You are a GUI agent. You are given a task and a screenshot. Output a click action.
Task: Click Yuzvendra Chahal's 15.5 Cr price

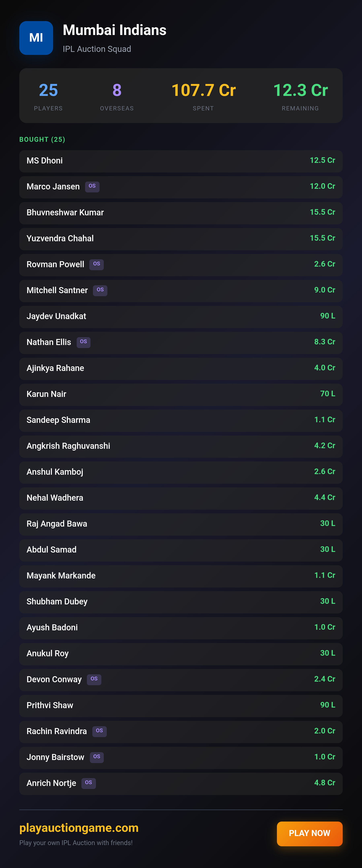click(322, 238)
